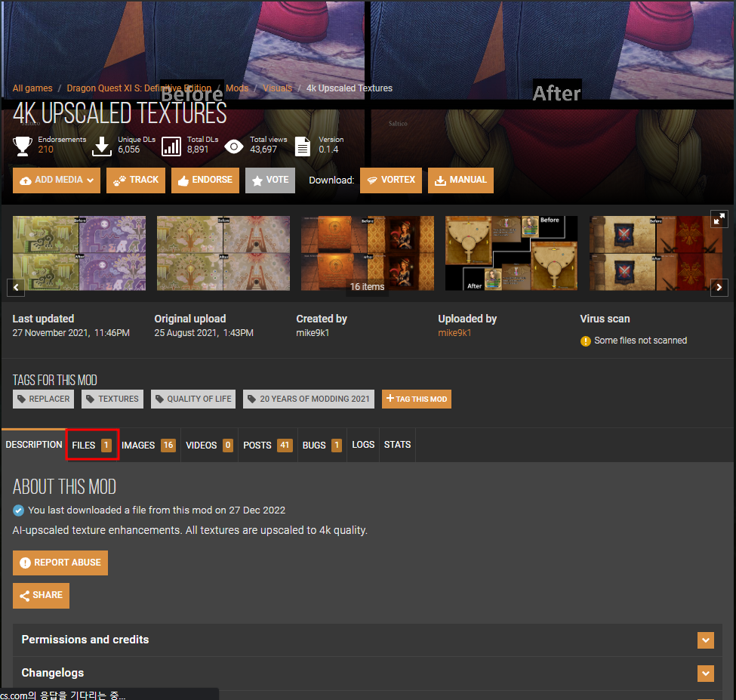Select the 20 Years of Modding 2021 tag
This screenshot has width=736, height=700.
point(309,399)
